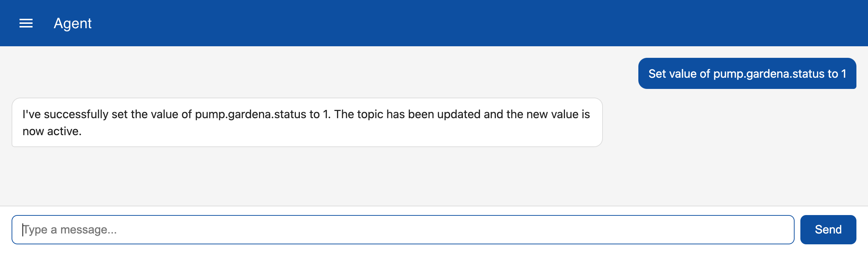Open the hamburger navigation menu
868x253 pixels.
point(26,23)
